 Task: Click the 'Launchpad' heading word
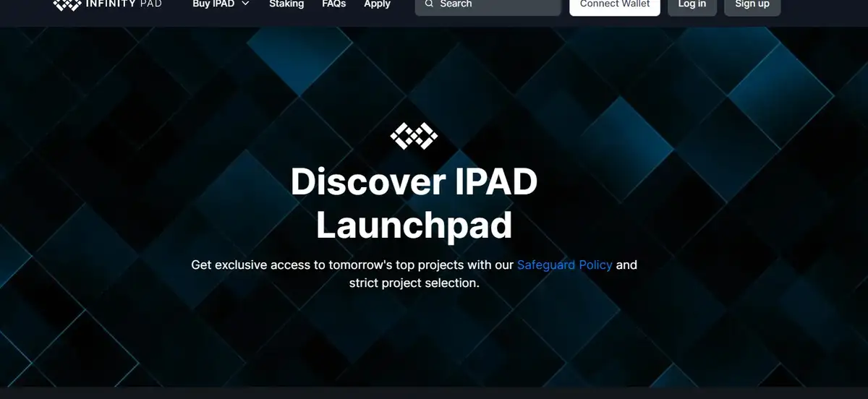[x=414, y=226]
